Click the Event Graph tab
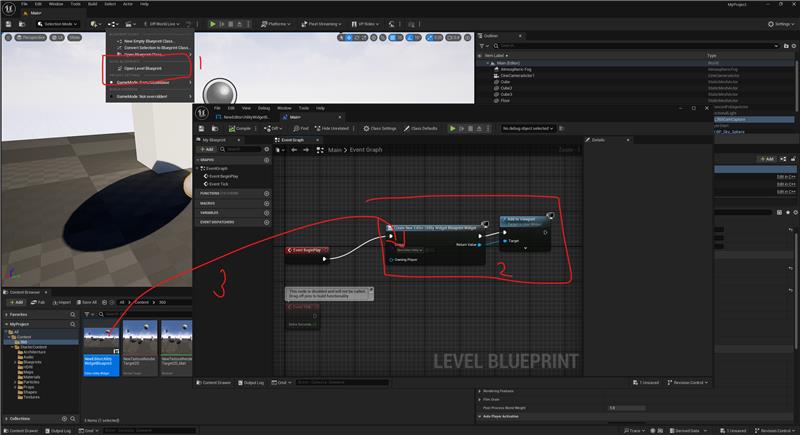Viewport: 800px width, 435px height. pos(293,140)
